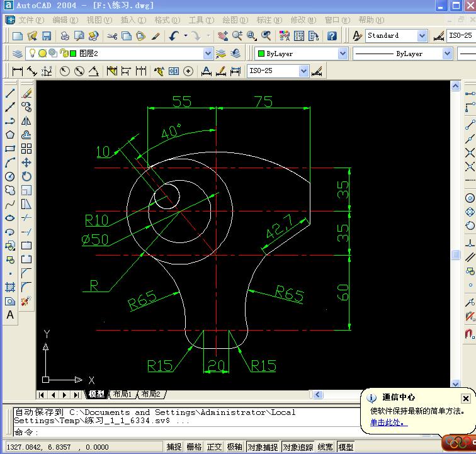Click the Radius Dimension icon
Screen dimensions: 476x454
(x=65, y=71)
